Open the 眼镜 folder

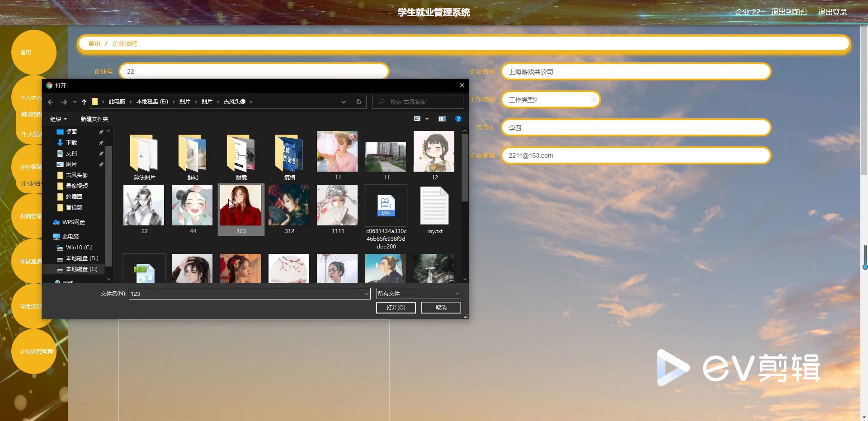(241, 156)
